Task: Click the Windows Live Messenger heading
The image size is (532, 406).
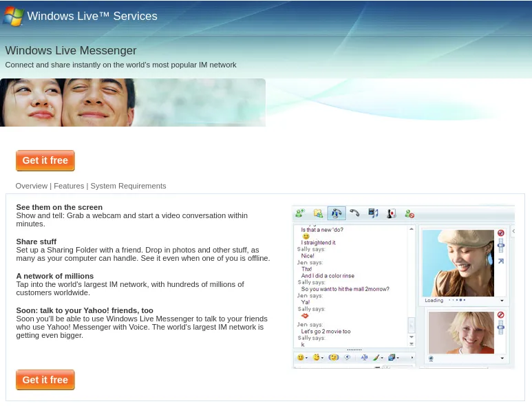Action: [x=71, y=50]
